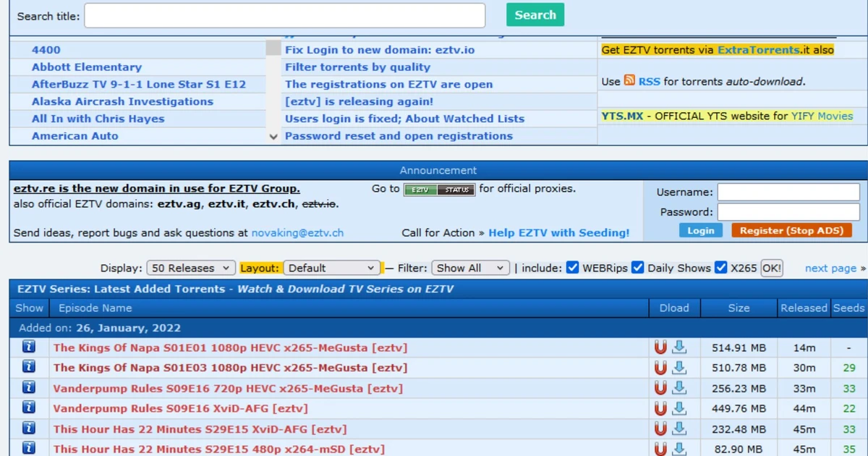Toggle the X265 include checkbox
This screenshot has height=456, width=868.
point(721,267)
